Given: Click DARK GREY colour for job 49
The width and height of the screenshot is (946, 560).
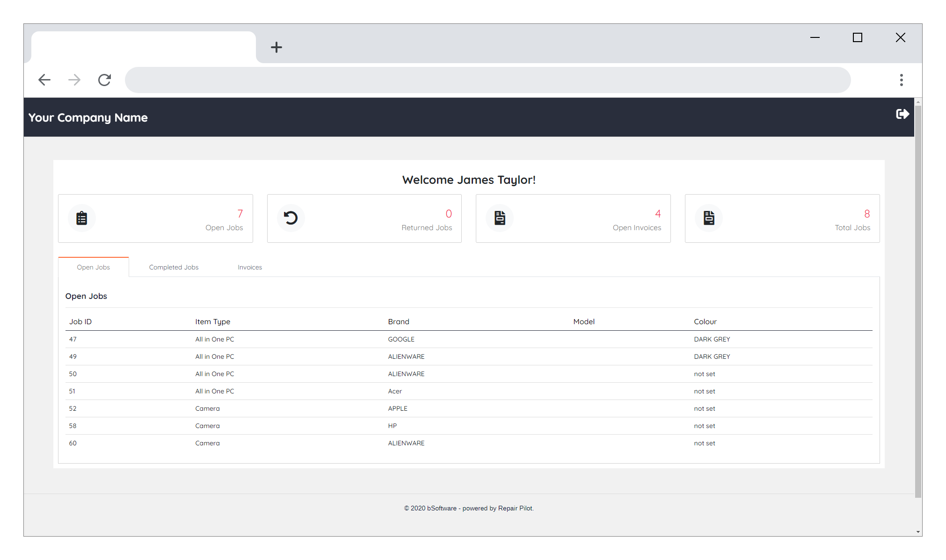Looking at the screenshot, I should (712, 356).
